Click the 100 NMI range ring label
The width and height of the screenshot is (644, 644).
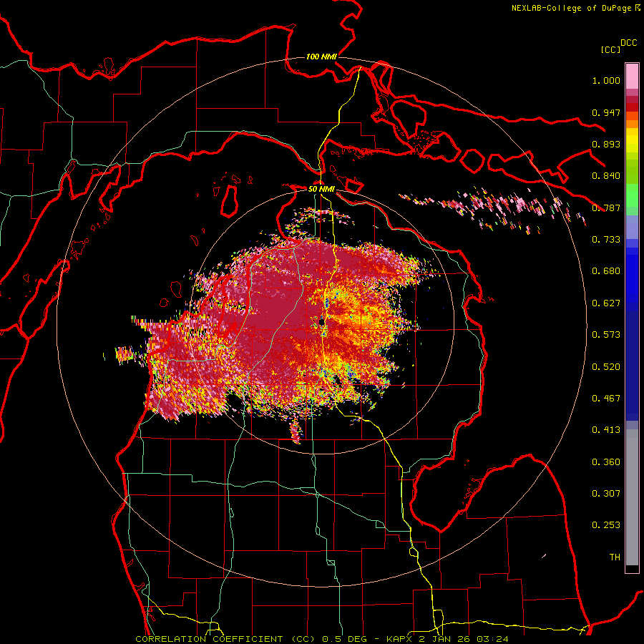(321, 57)
